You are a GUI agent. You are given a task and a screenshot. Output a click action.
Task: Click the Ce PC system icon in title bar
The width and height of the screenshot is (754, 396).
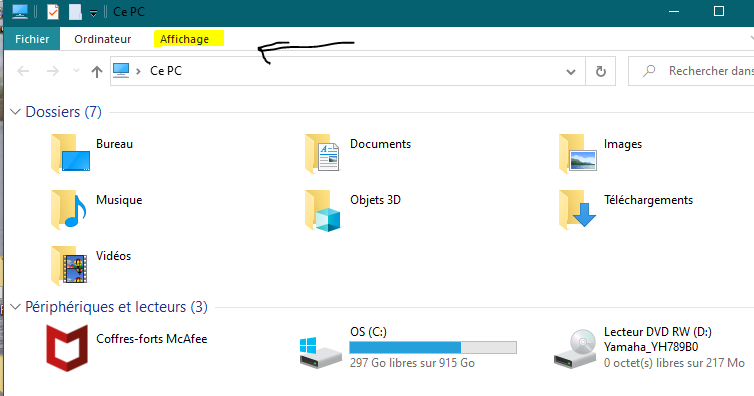[20, 12]
